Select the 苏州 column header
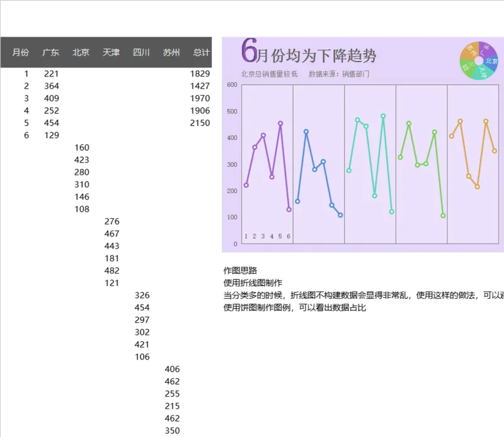 tap(171, 52)
